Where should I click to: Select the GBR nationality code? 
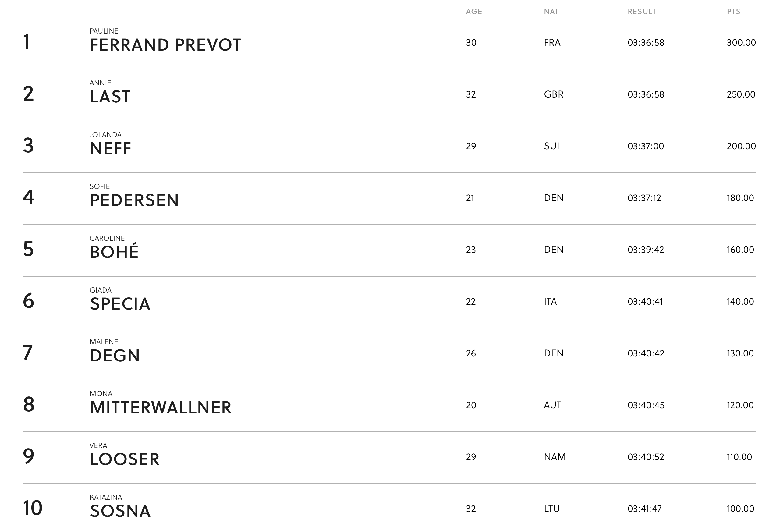[x=553, y=94]
